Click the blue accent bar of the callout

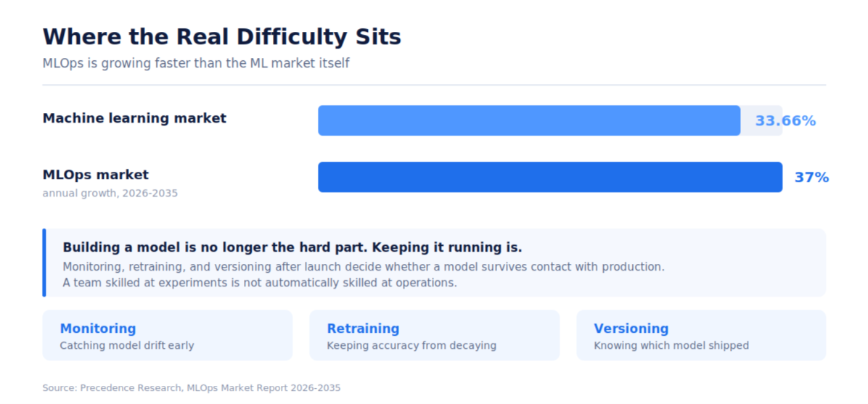pyautogui.click(x=44, y=263)
